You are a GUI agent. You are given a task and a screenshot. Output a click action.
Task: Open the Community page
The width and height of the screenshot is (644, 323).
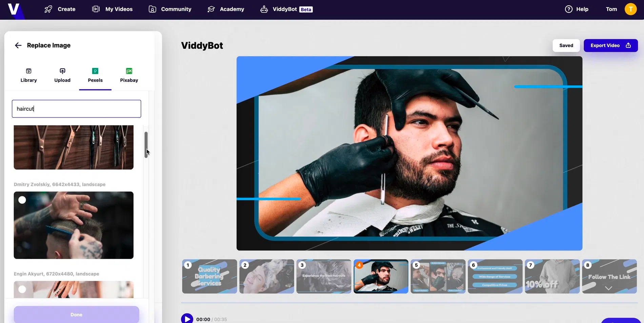[170, 9]
